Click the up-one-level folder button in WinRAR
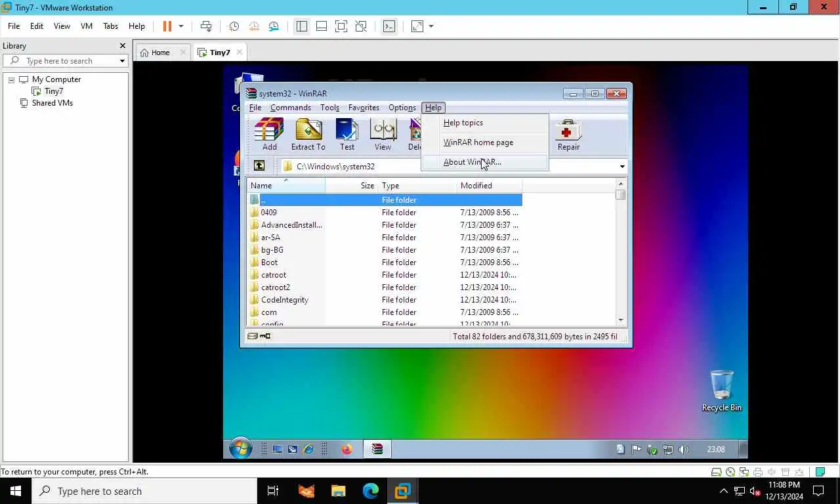This screenshot has width=840, height=504. click(259, 166)
